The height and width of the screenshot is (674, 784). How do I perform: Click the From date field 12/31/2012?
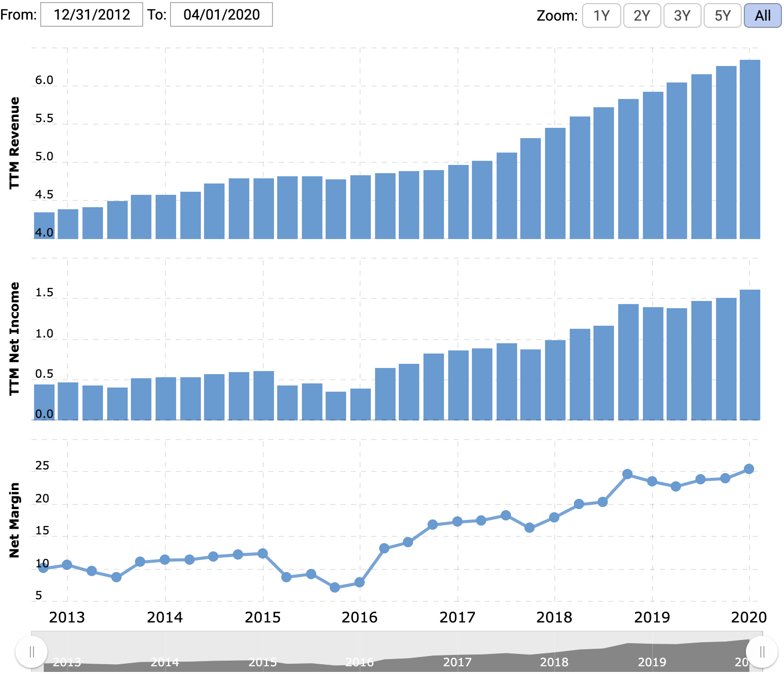[92, 14]
